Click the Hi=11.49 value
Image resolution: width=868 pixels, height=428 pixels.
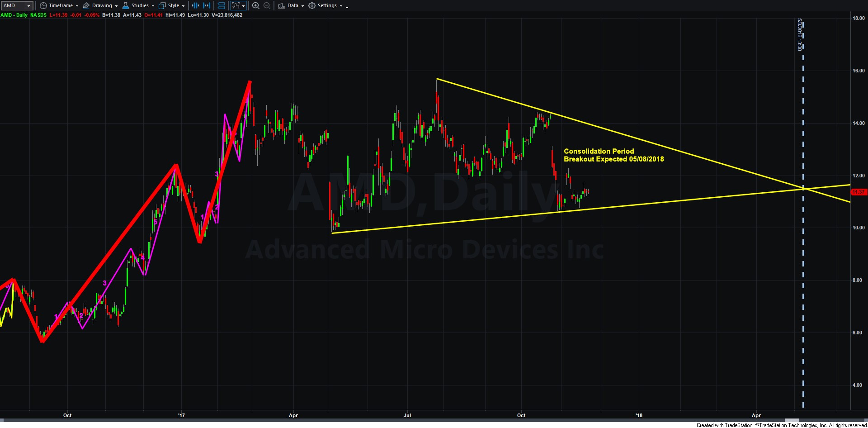pyautogui.click(x=175, y=15)
